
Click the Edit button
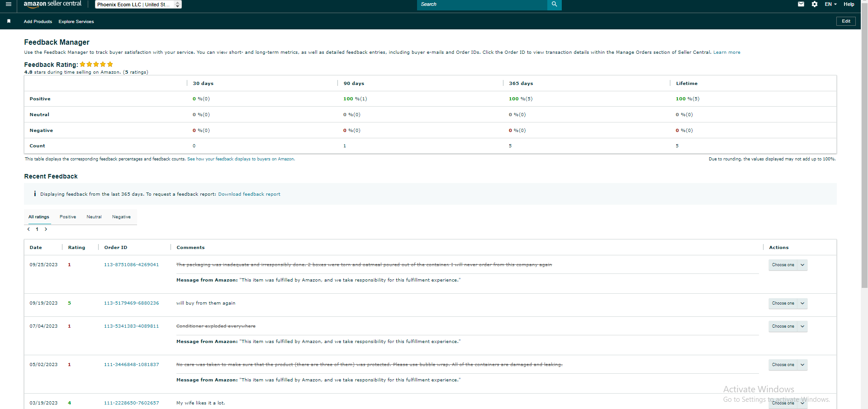846,21
